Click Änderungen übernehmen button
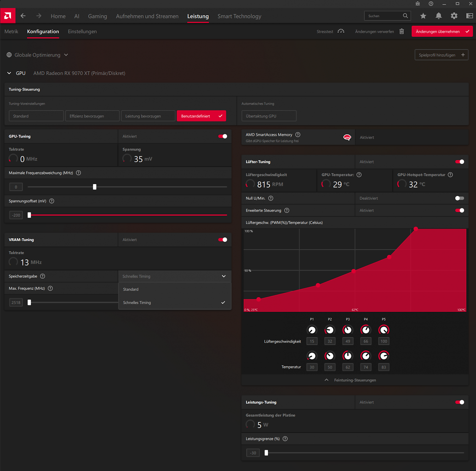The width and height of the screenshot is (476, 471). pos(442,32)
